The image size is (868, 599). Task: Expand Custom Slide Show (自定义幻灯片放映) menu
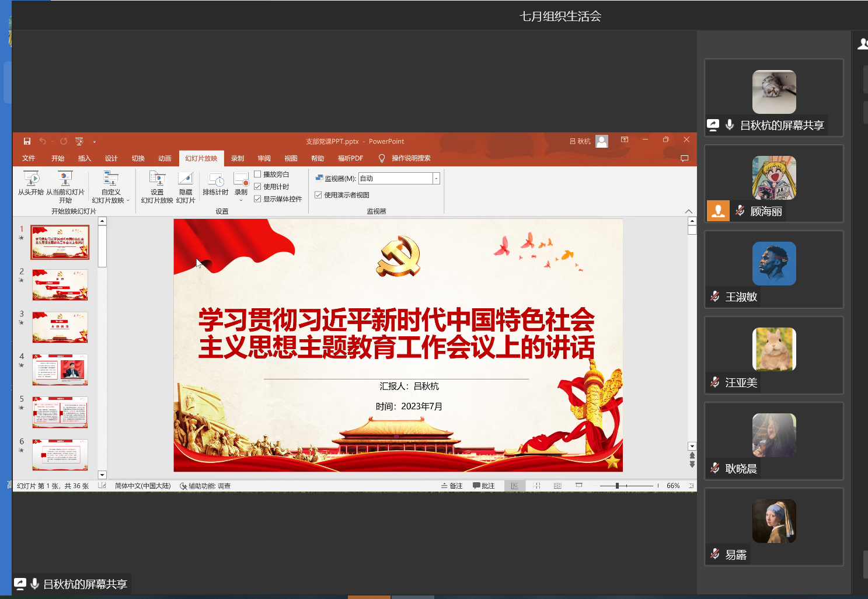pos(110,187)
